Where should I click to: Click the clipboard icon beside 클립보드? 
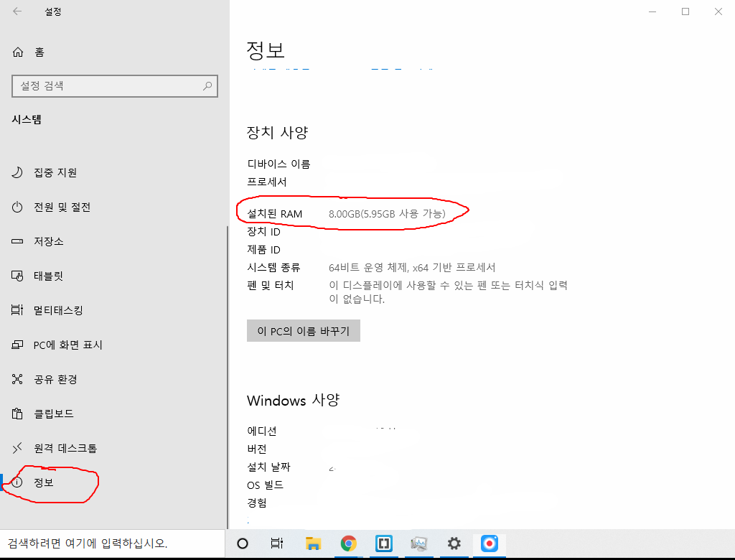[17, 414]
